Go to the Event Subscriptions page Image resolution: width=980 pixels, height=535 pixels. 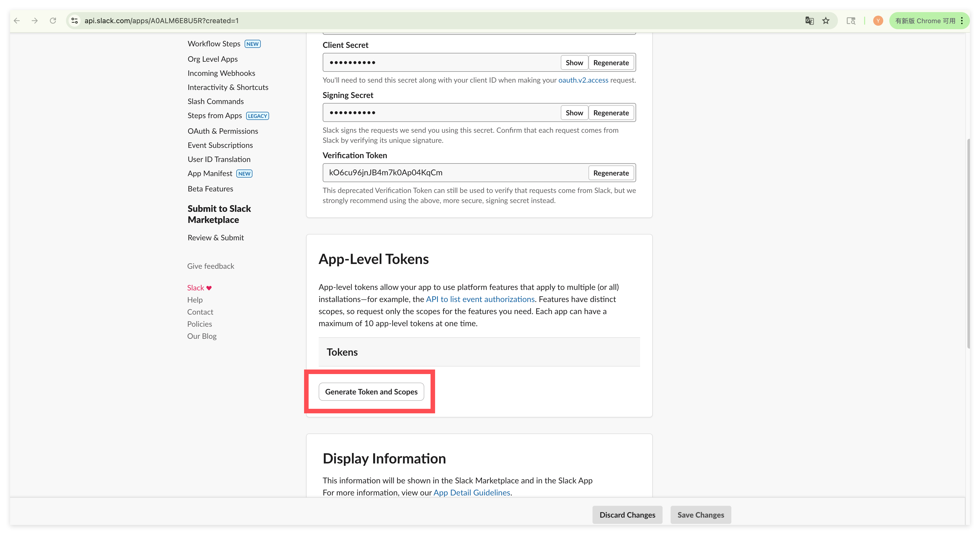coord(220,145)
